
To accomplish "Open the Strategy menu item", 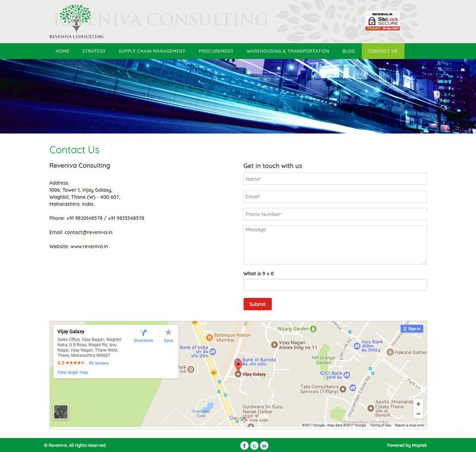I will click(94, 51).
